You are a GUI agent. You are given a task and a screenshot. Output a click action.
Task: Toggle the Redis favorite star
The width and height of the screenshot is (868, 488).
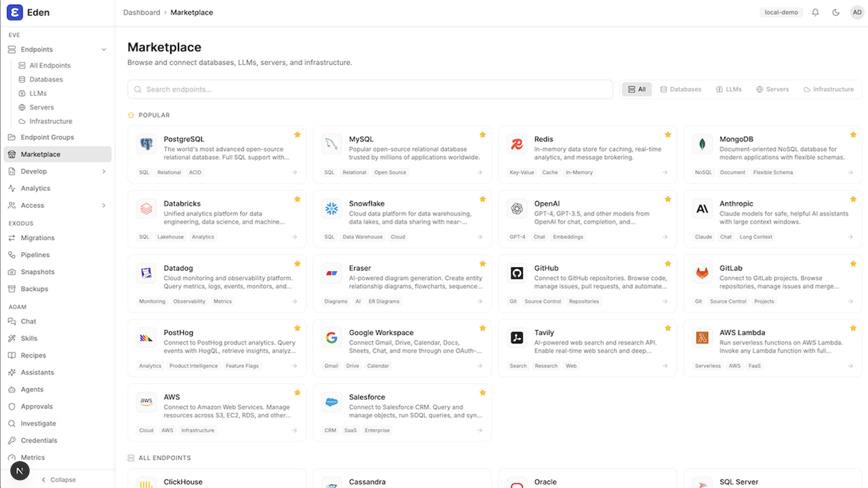click(x=667, y=135)
